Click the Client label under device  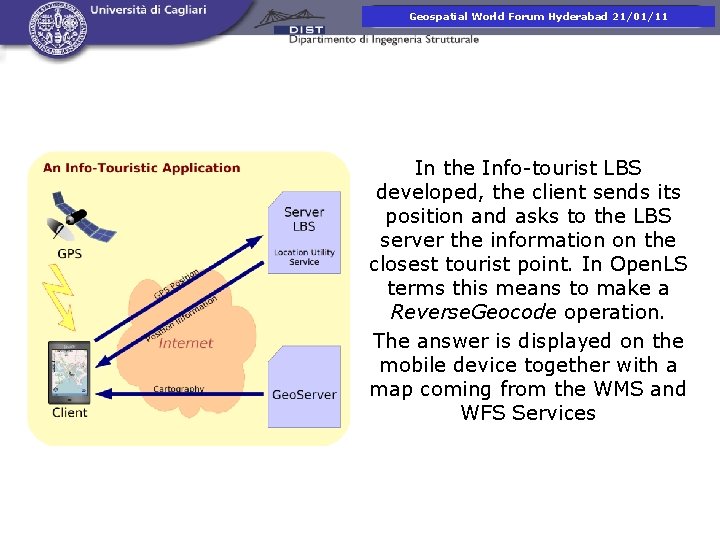click(69, 412)
